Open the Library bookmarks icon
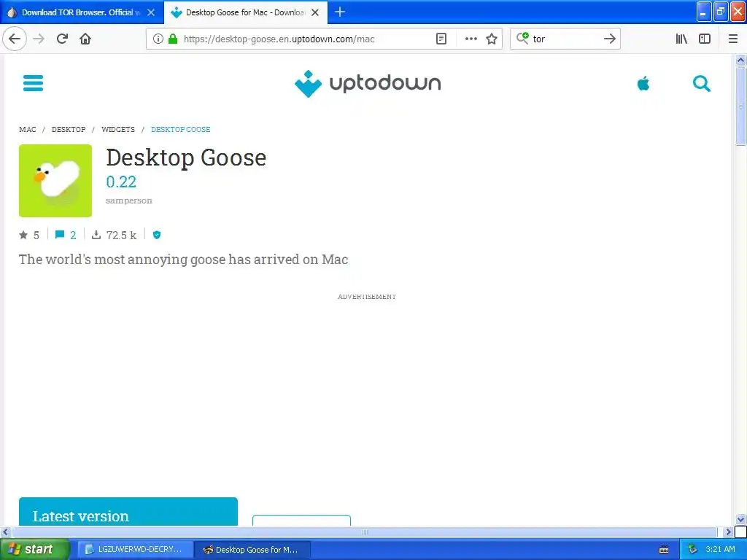Image resolution: width=747 pixels, height=560 pixels. [681, 39]
